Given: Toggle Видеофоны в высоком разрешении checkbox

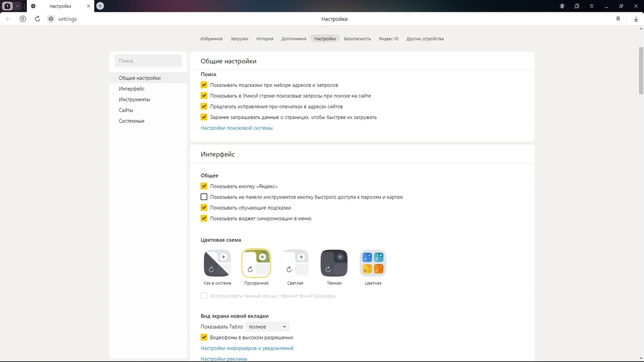Looking at the screenshot, I should [204, 337].
